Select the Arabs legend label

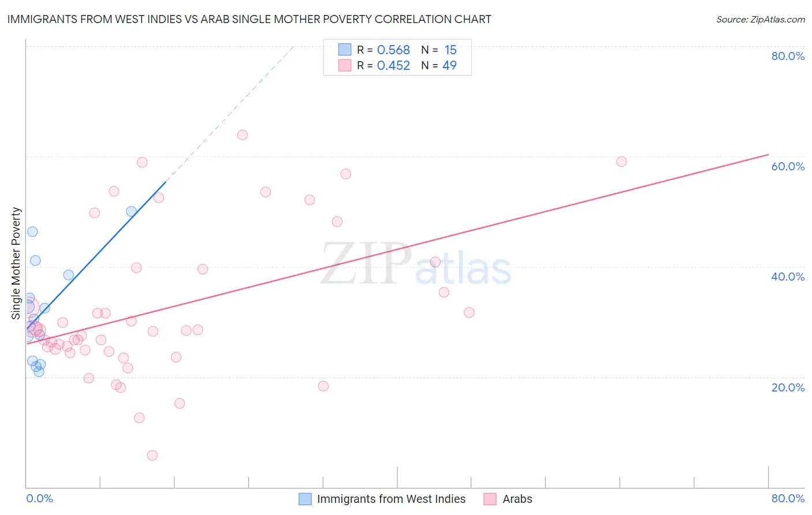click(x=517, y=499)
